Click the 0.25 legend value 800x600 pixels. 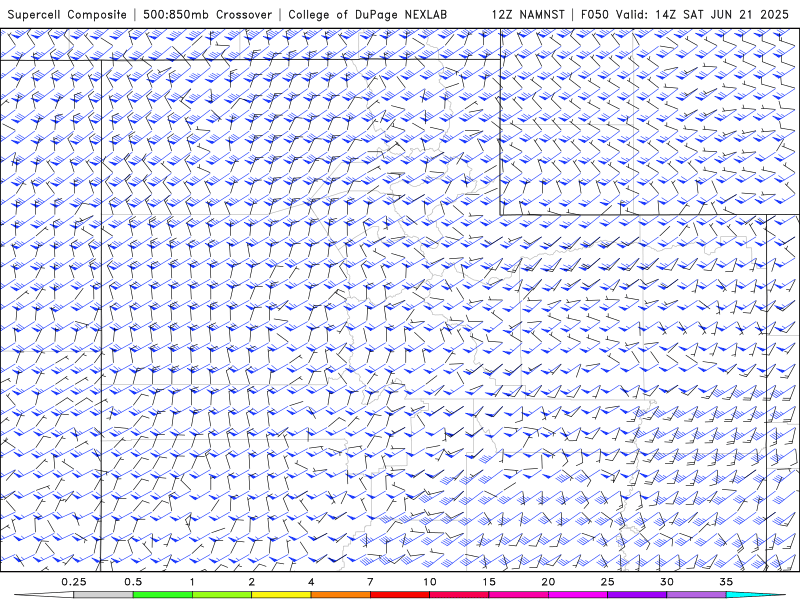coord(73,582)
